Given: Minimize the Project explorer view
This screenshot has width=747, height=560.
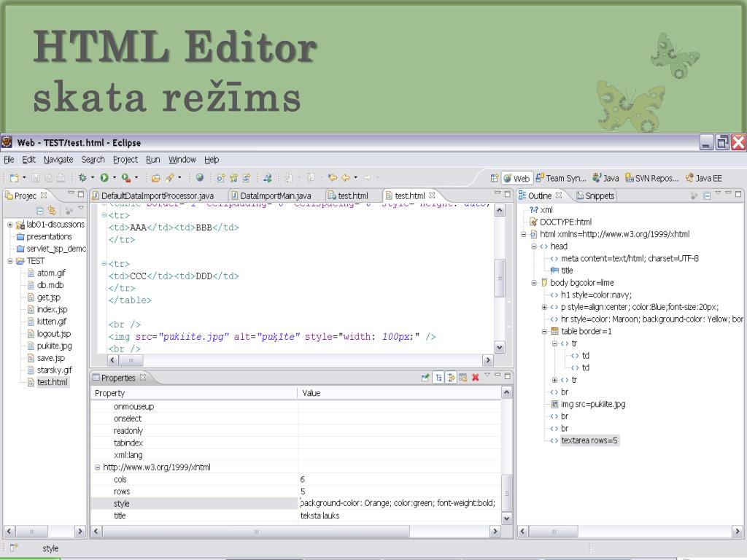Looking at the screenshot, I should click(71, 193).
